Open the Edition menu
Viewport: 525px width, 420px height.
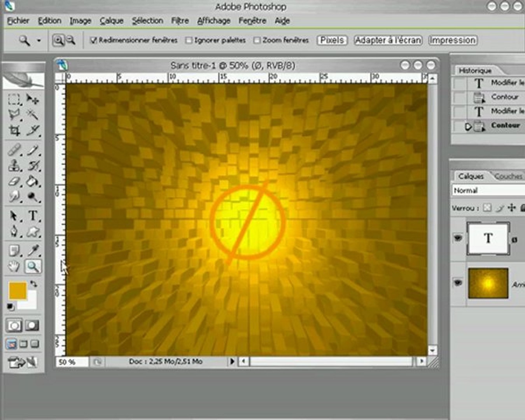click(x=49, y=21)
